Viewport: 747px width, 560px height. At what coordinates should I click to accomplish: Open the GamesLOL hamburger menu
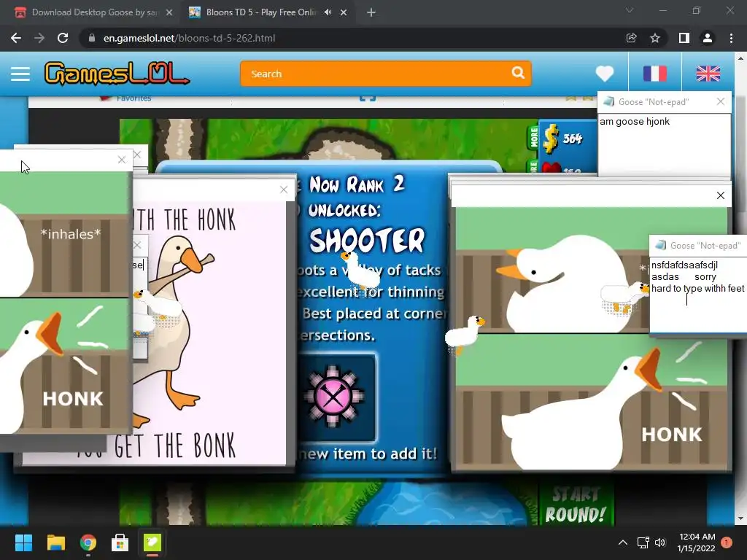[20, 74]
